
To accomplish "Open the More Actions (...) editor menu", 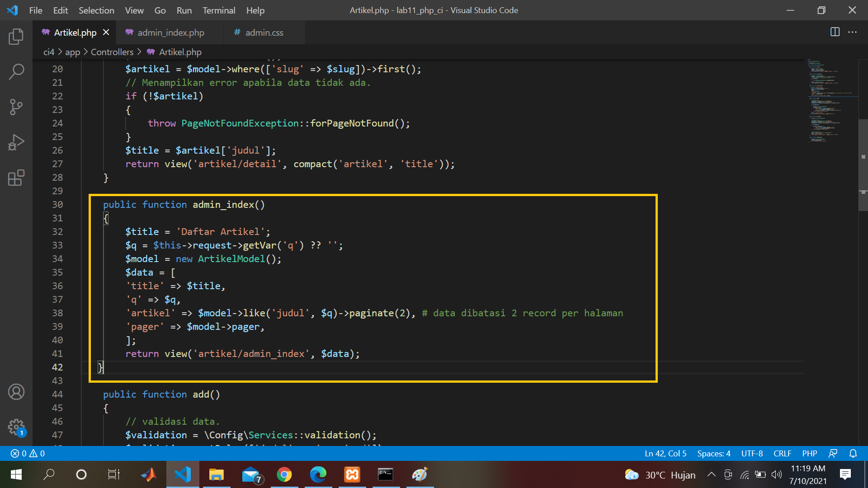I will (853, 32).
